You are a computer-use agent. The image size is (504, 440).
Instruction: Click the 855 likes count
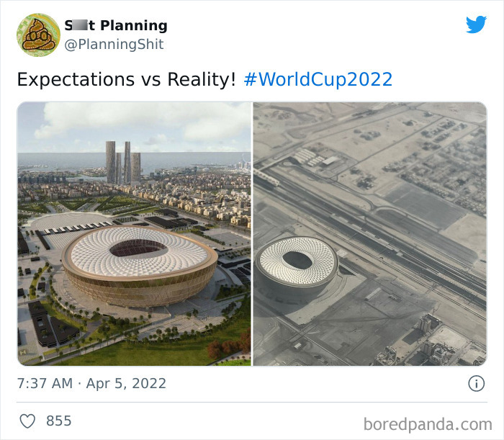[59, 421]
